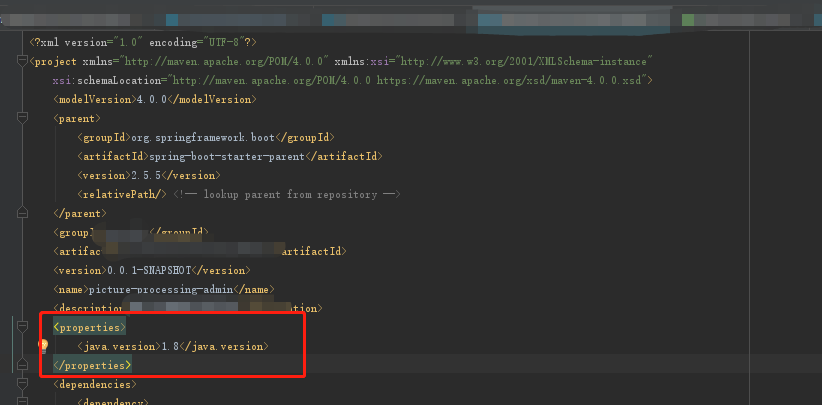Click the xsi:schemaLocation attribute name
822x405 pixels.
point(107,80)
